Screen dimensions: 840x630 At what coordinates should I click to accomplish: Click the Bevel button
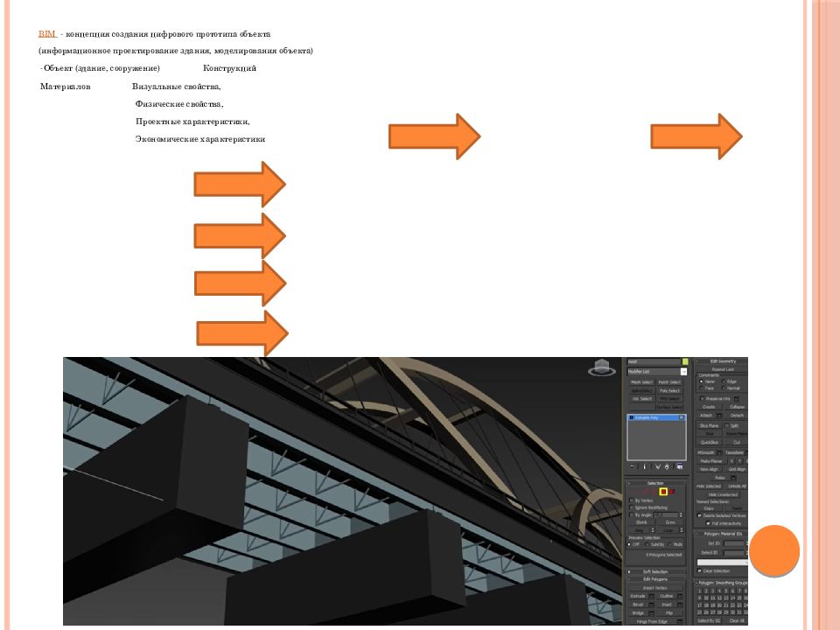638,605
